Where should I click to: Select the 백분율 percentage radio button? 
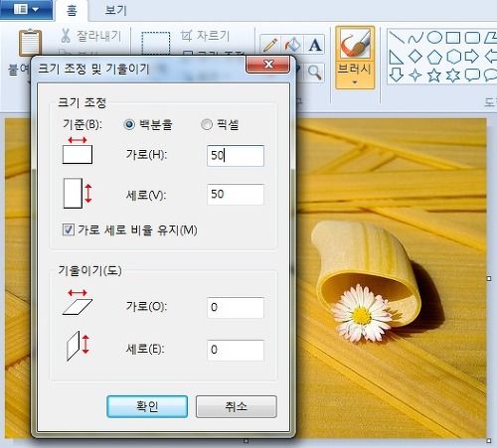pos(129,124)
